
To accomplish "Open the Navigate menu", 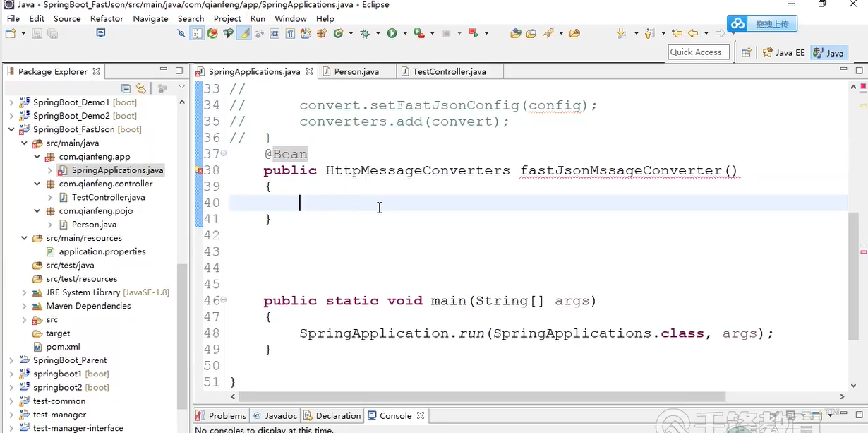I will click(150, 18).
